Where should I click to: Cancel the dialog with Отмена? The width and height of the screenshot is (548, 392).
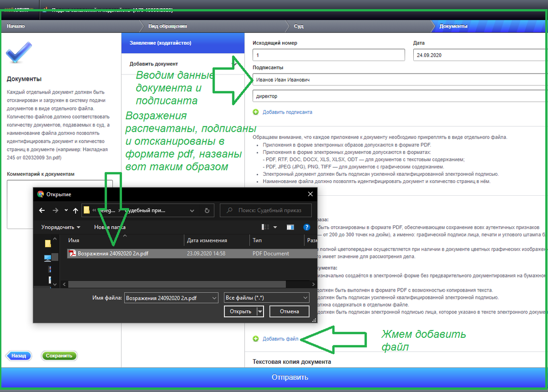pyautogui.click(x=289, y=311)
